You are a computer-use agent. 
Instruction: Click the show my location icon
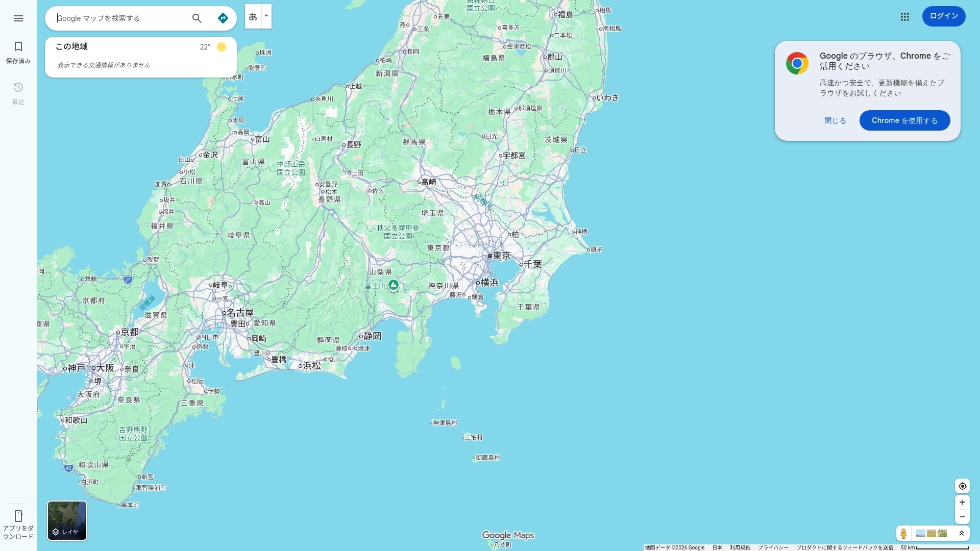pyautogui.click(x=962, y=486)
